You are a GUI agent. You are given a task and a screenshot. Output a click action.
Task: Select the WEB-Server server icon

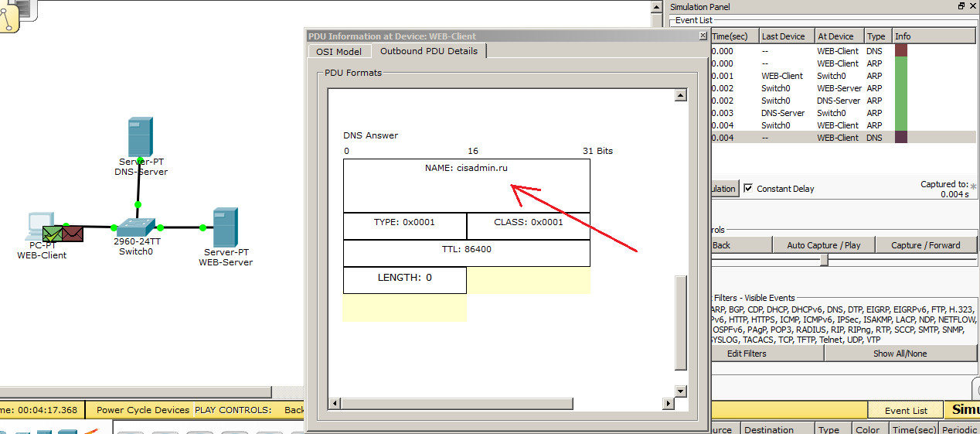pos(225,227)
